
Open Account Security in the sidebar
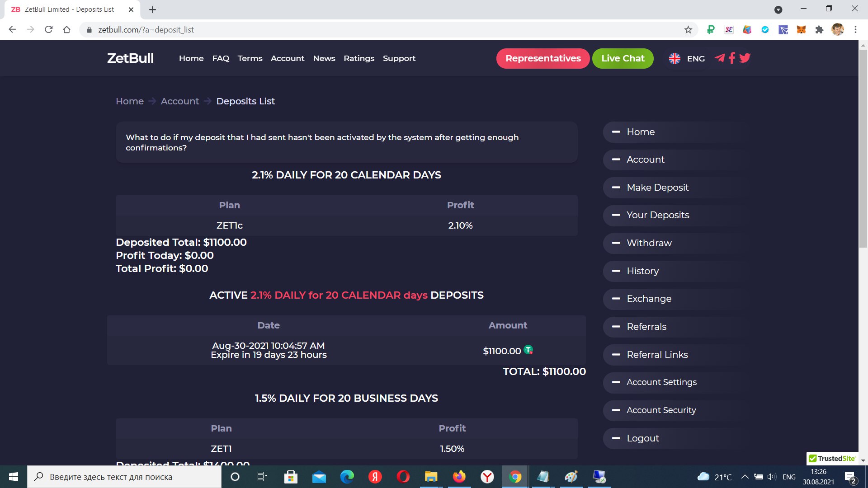(x=676, y=410)
